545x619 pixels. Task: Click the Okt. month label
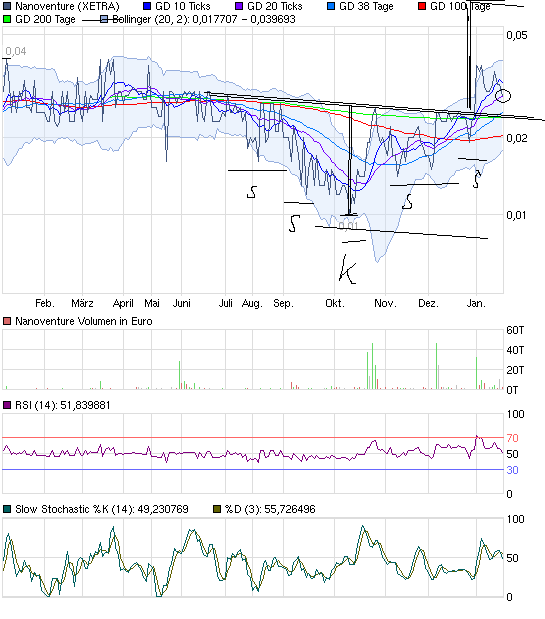335,303
